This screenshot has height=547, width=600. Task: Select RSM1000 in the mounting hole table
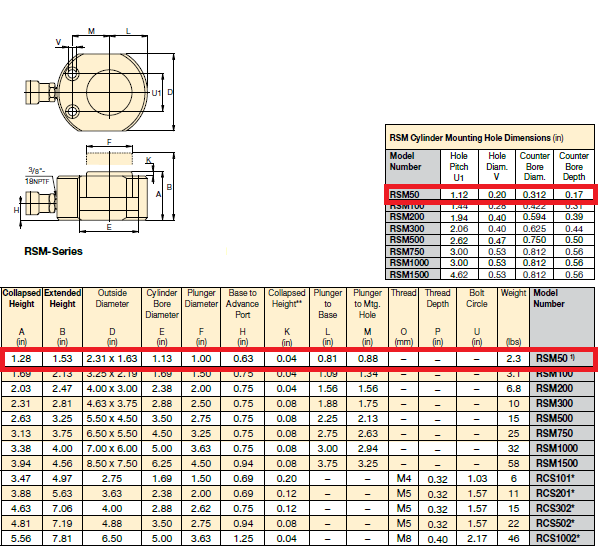click(409, 263)
